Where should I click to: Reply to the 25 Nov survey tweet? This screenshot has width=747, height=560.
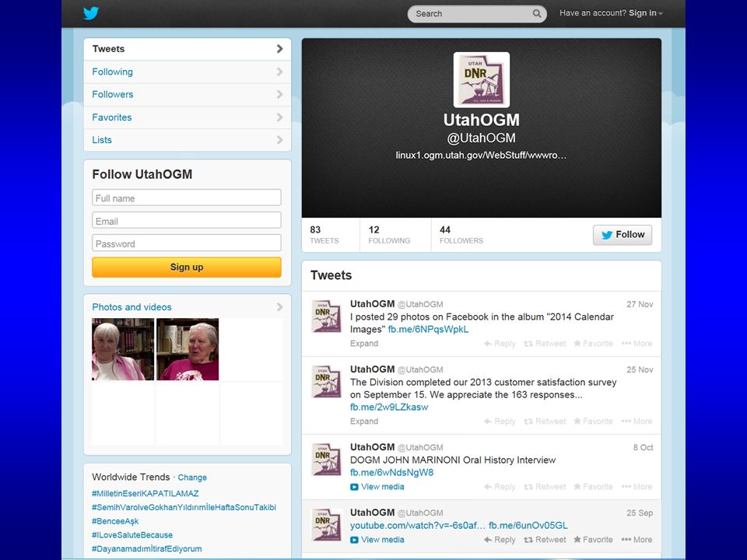pos(500,421)
